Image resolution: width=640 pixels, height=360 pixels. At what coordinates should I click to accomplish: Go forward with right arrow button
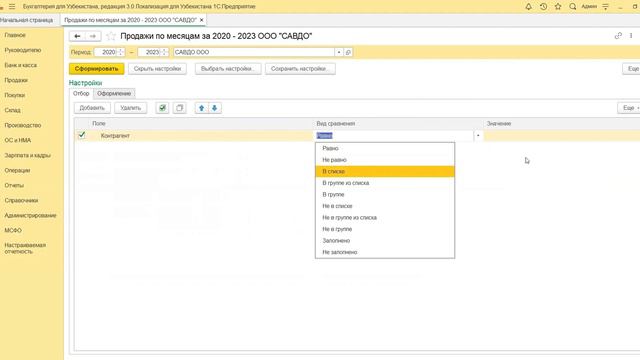pos(93,36)
